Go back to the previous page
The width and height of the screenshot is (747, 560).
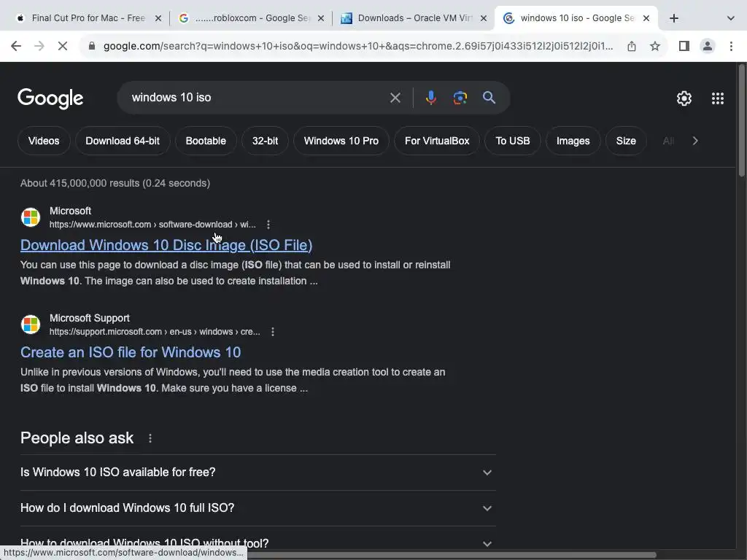point(16,46)
